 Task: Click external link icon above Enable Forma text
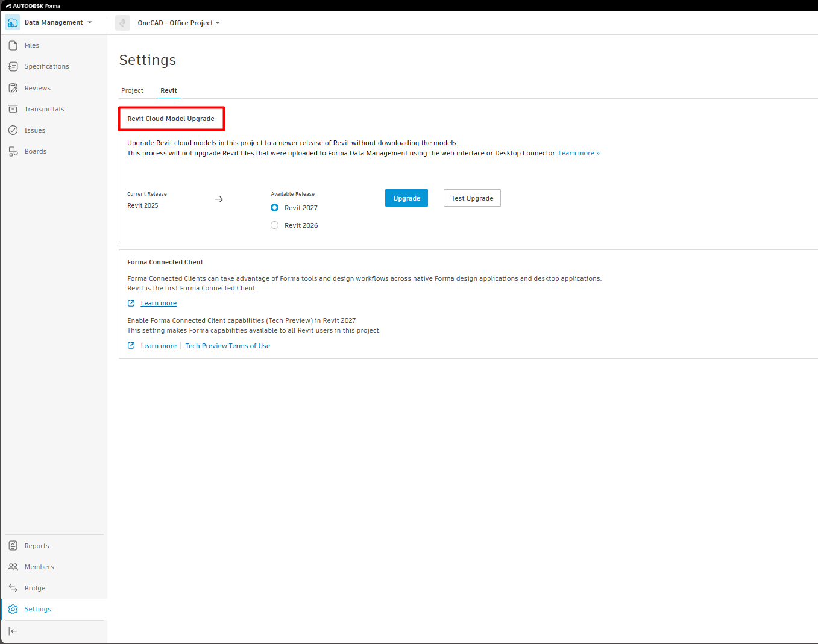tap(131, 303)
